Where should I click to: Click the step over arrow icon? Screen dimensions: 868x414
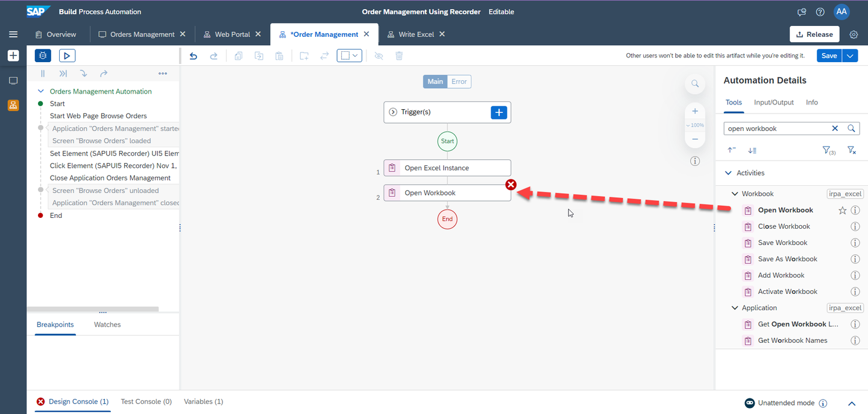pos(104,74)
